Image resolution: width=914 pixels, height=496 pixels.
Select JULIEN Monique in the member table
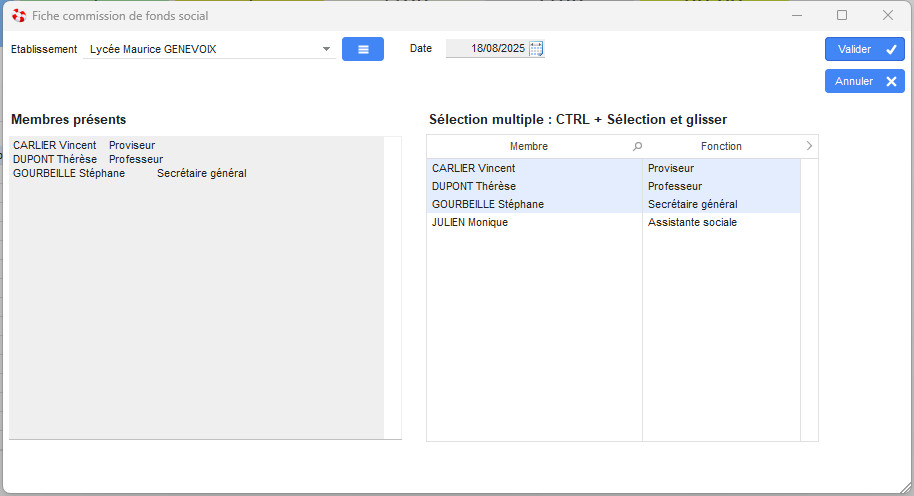(470, 222)
